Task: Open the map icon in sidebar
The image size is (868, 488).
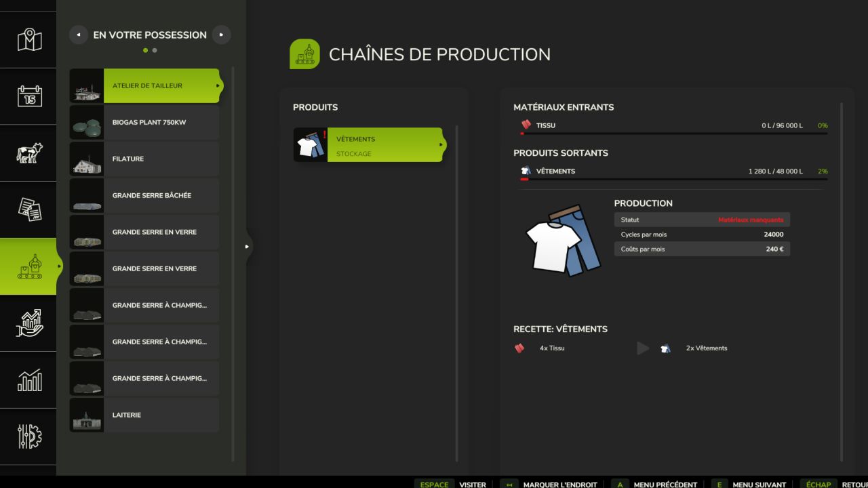Action: 29,39
